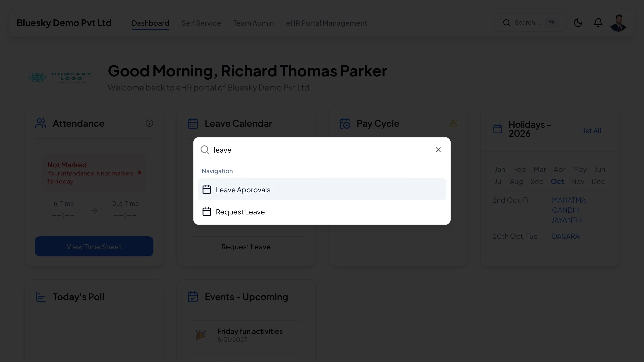
Task: Click the Pay Cycle clock-calendar icon
Action: [x=345, y=123]
